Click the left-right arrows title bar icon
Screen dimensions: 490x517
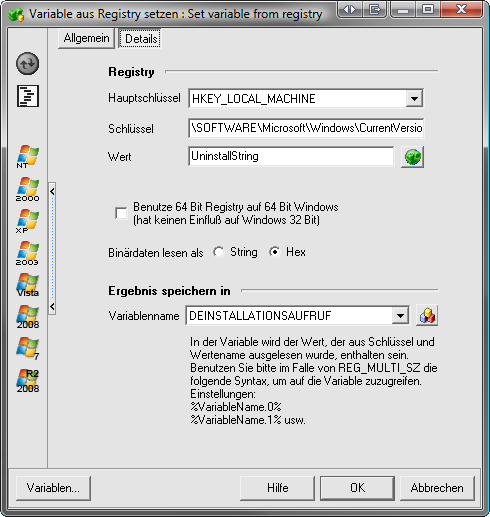pos(350,9)
